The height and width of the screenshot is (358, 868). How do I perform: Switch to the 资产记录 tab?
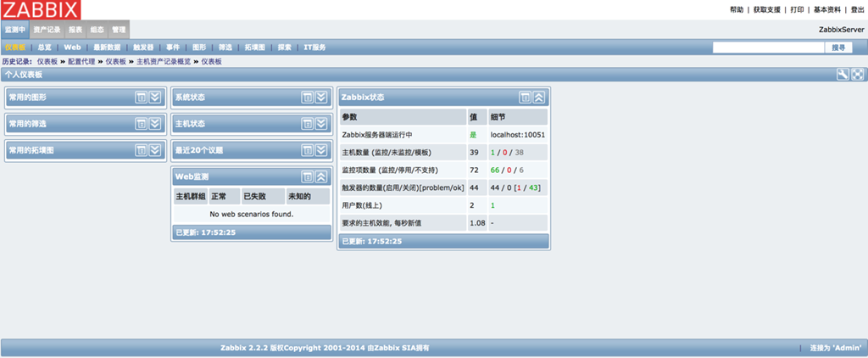point(47,30)
